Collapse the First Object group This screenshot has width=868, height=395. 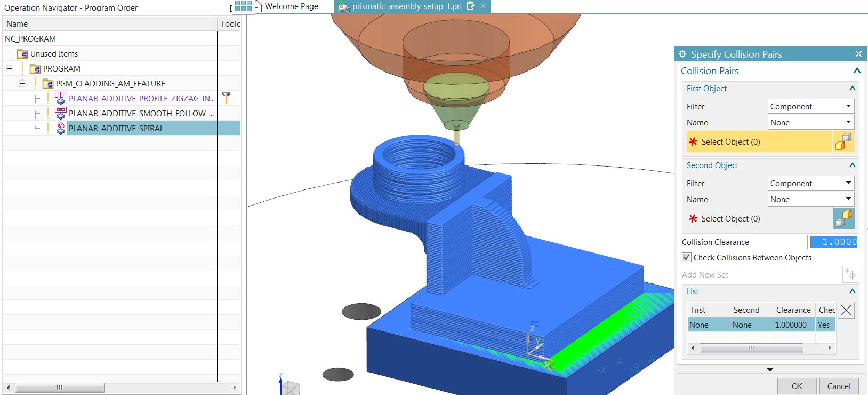852,89
